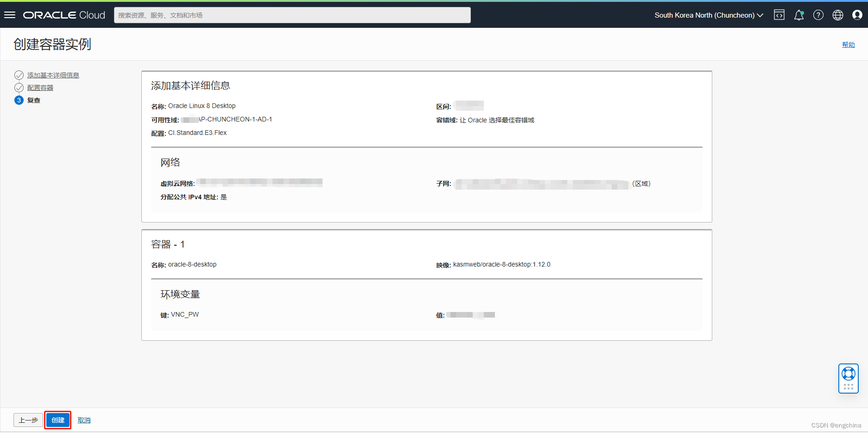868x433 pixels.
Task: Click the container name oracle-8-desktop
Action: (192, 264)
